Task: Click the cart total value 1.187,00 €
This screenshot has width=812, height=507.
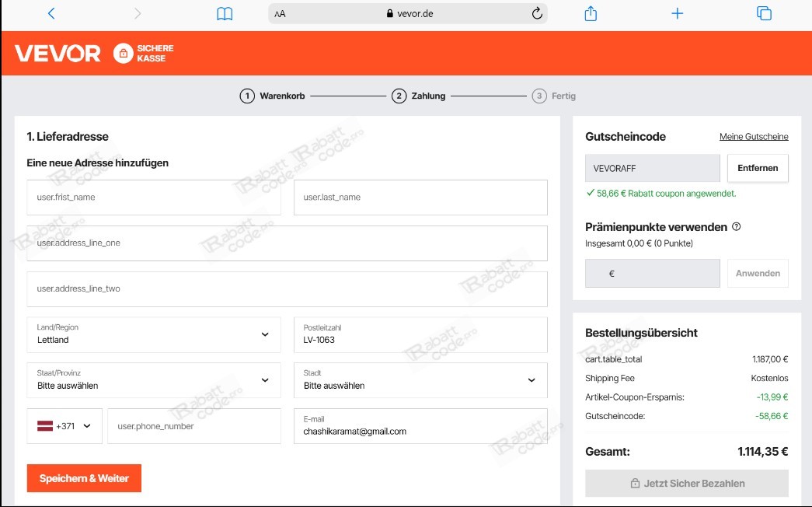Action: pos(770,359)
